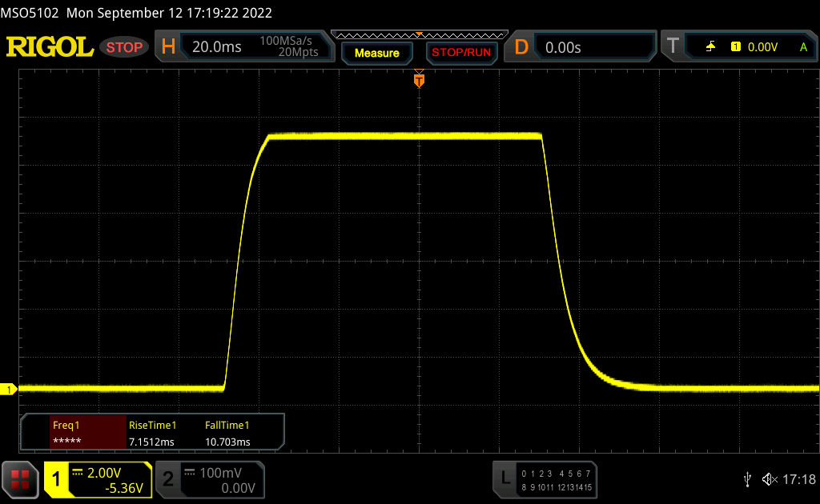Click the channel 2 0.00V offset readout

238,488
